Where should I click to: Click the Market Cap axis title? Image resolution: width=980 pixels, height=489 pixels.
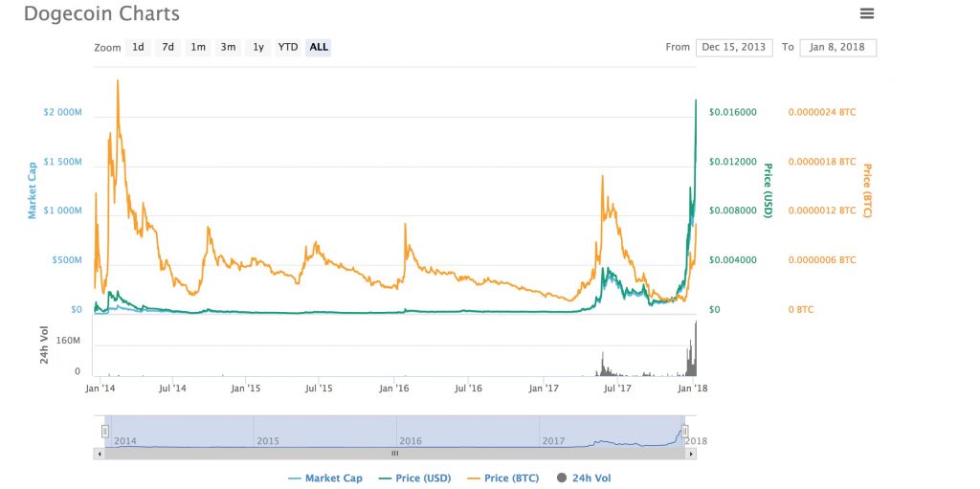pos(32,190)
